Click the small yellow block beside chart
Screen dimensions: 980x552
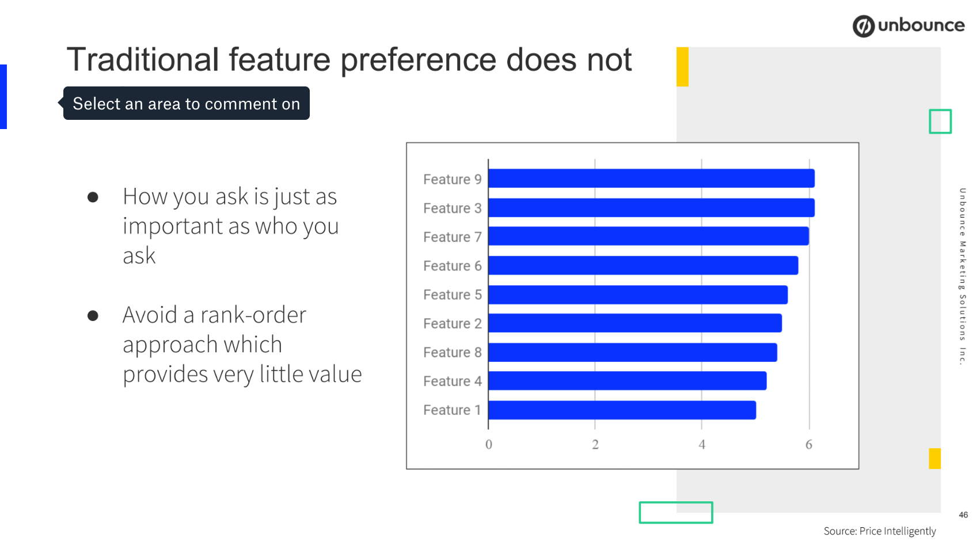tap(935, 458)
